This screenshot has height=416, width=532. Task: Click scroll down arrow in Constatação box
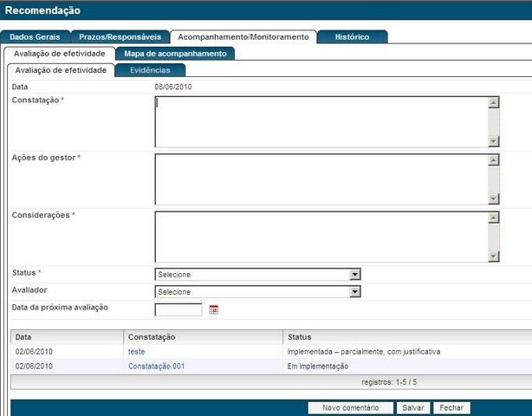(x=494, y=141)
